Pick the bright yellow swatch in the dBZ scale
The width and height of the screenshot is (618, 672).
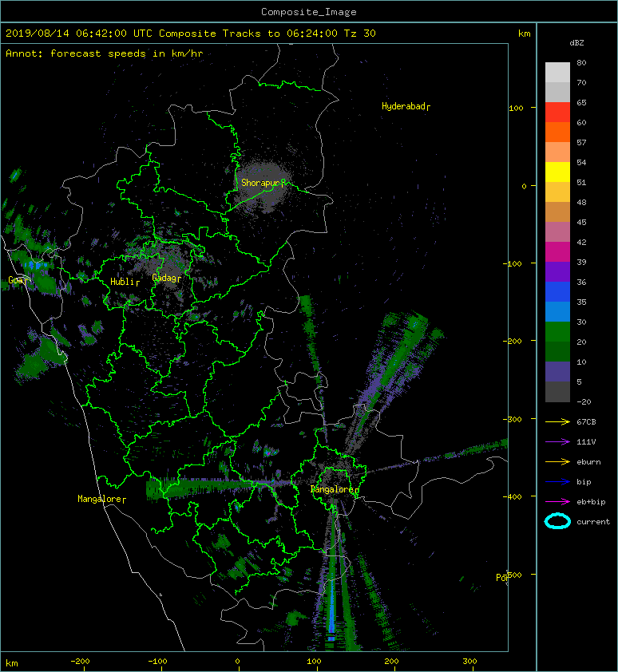coord(557,172)
